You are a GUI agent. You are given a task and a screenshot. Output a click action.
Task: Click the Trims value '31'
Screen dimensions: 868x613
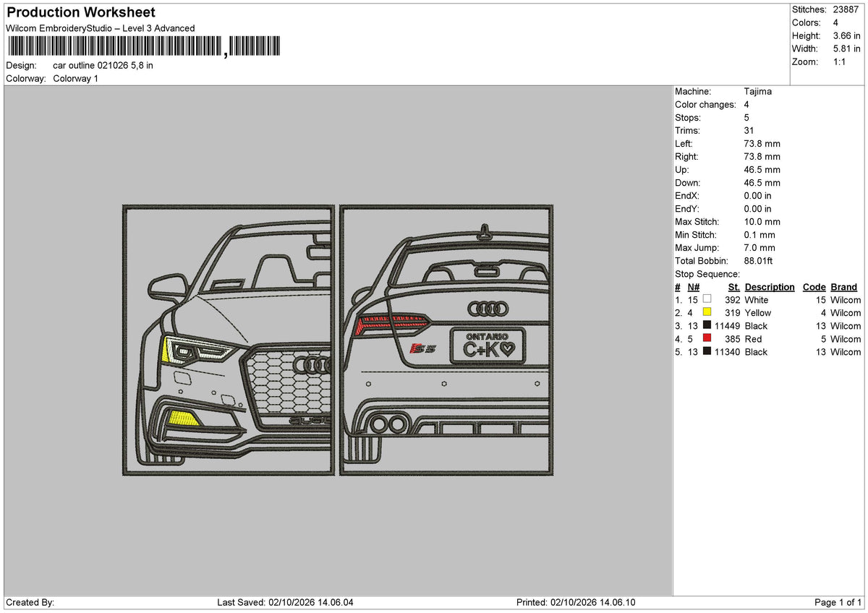click(749, 130)
